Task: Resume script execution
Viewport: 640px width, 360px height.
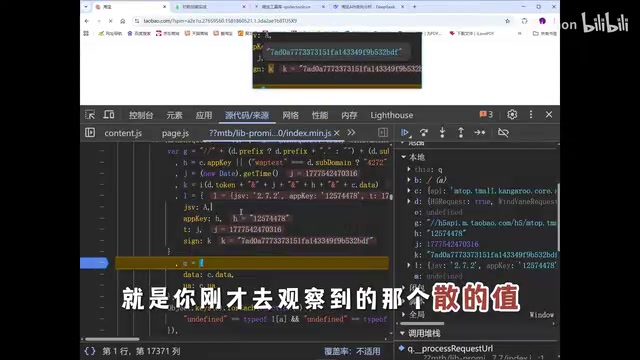Action: click(x=405, y=133)
